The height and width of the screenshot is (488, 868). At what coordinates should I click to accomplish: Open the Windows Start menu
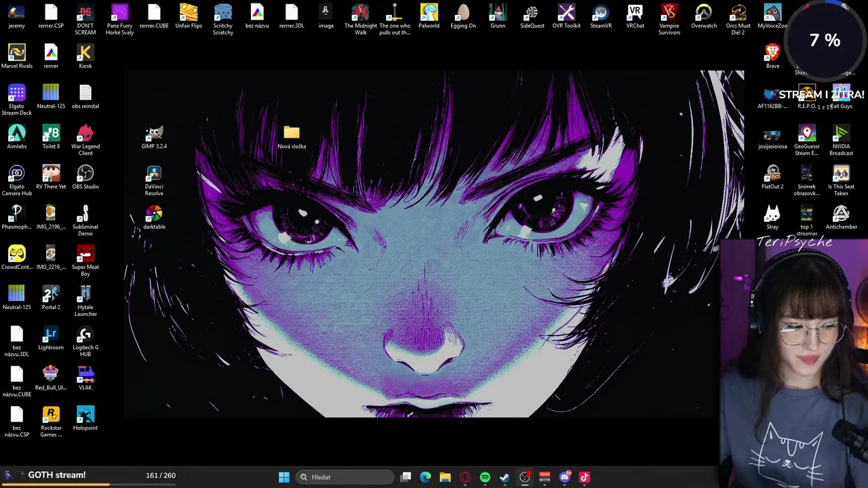[284, 477]
